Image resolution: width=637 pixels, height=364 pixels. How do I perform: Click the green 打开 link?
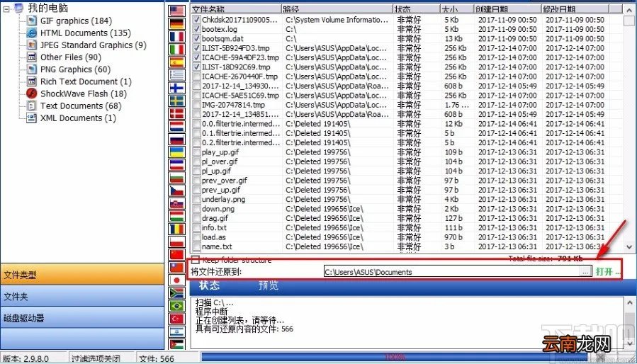coord(604,272)
